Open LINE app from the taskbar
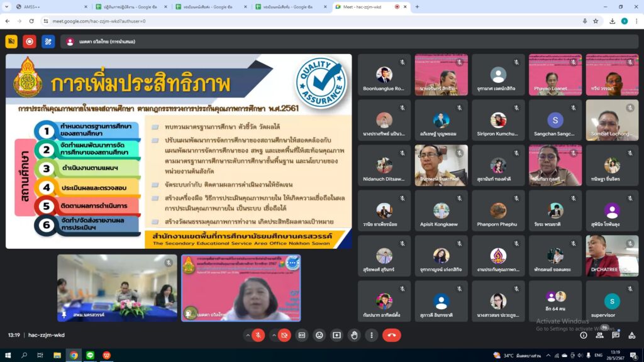The height and width of the screenshot is (362, 644). (90, 355)
